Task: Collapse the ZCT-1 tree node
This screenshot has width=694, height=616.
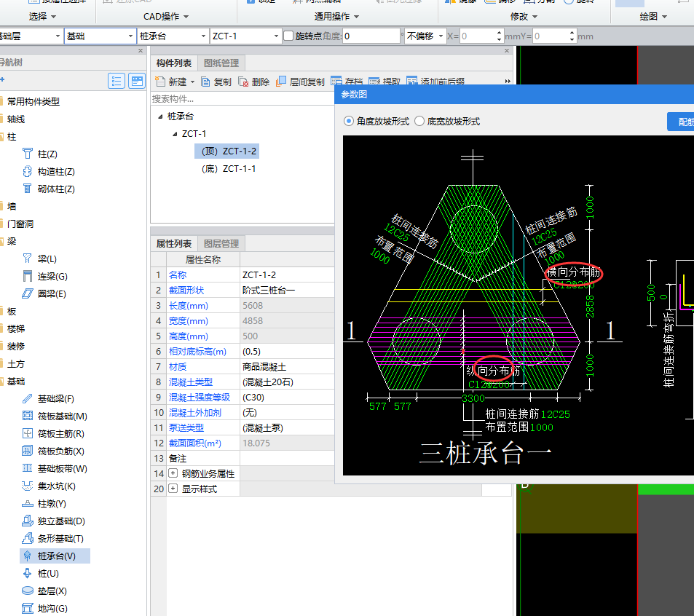Action: tap(175, 134)
